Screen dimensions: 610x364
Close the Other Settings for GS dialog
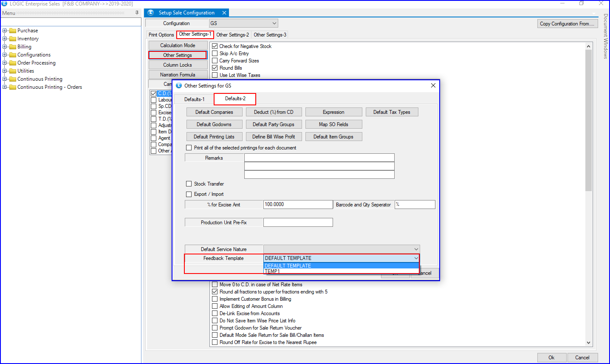click(x=433, y=85)
